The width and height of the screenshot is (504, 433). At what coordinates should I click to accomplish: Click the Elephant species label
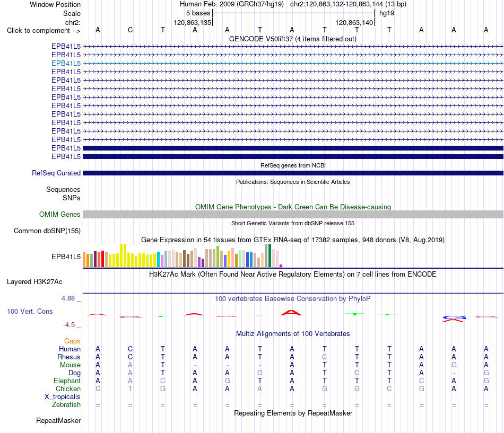67,381
